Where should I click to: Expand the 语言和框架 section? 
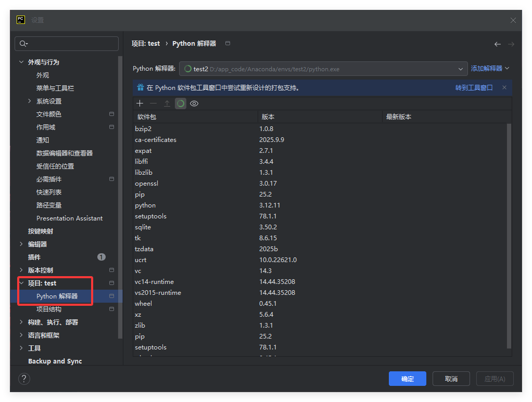[x=21, y=335]
